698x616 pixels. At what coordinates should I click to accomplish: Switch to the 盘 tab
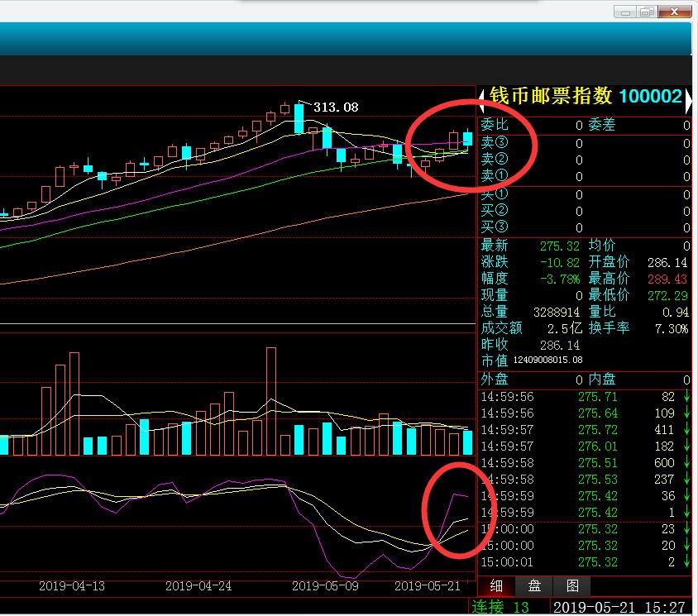(534, 586)
